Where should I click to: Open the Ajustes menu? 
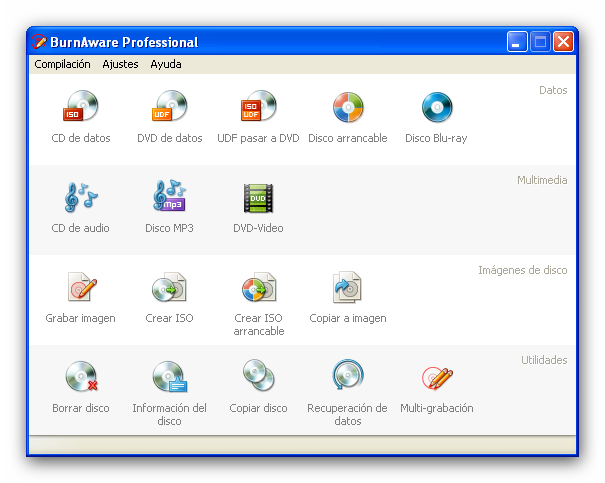[x=120, y=64]
